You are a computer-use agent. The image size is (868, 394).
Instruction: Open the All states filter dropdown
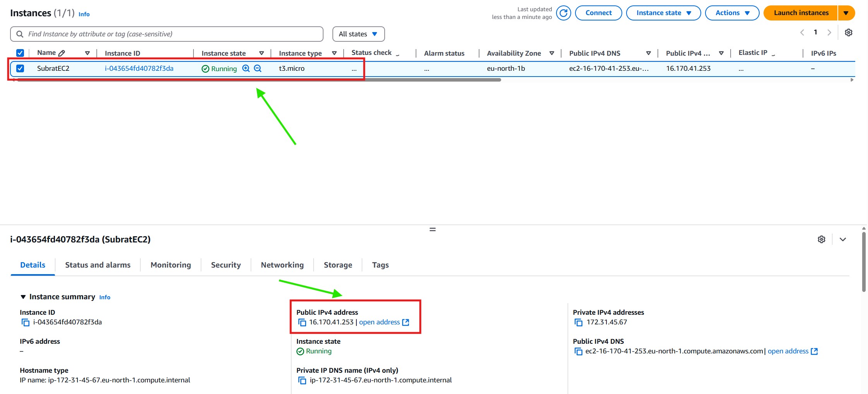point(358,34)
